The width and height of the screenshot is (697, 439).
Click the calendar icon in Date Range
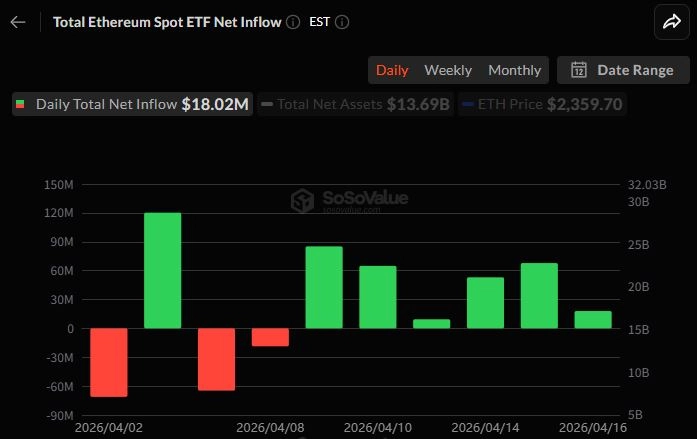click(x=578, y=70)
